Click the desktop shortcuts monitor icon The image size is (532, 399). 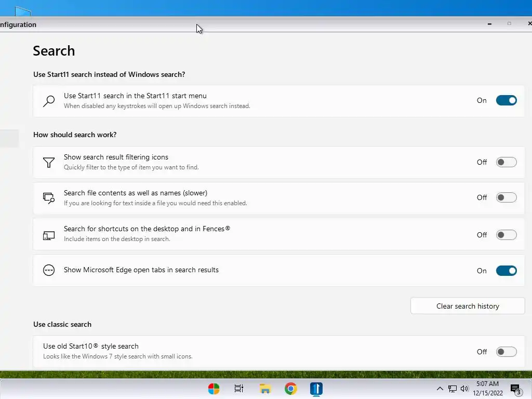(49, 235)
